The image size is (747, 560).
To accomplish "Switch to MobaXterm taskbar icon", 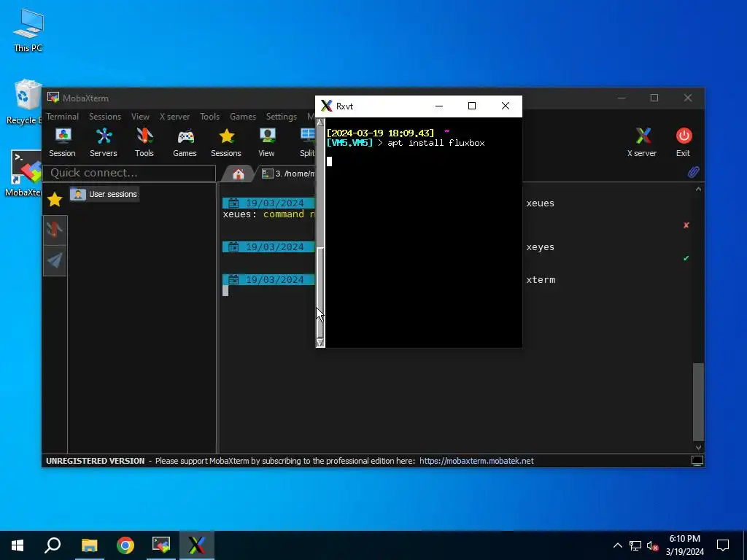I will click(x=161, y=545).
